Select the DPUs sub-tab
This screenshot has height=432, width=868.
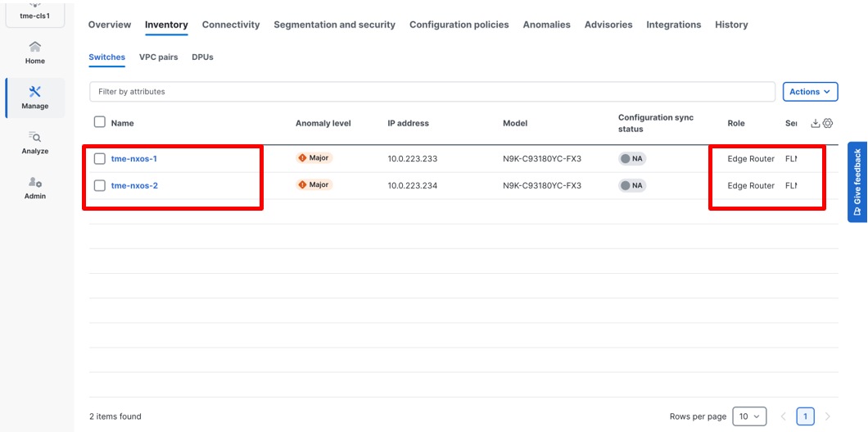[x=202, y=57]
